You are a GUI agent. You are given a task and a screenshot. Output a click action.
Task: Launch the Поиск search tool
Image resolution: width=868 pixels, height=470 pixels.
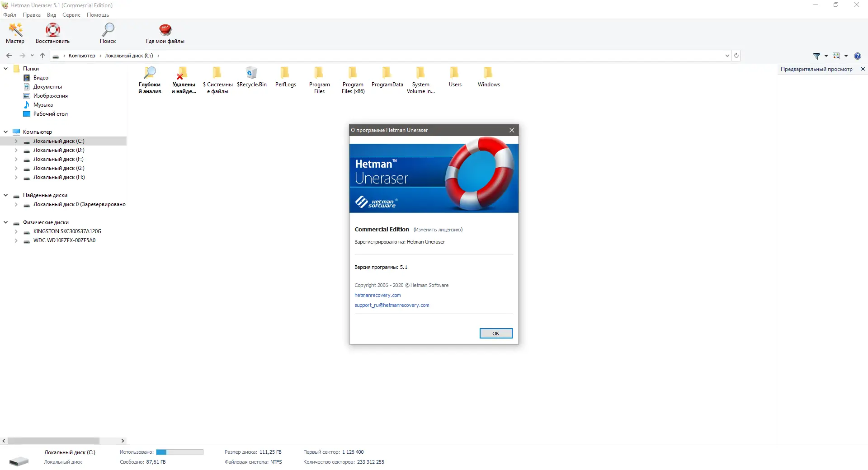click(x=108, y=31)
